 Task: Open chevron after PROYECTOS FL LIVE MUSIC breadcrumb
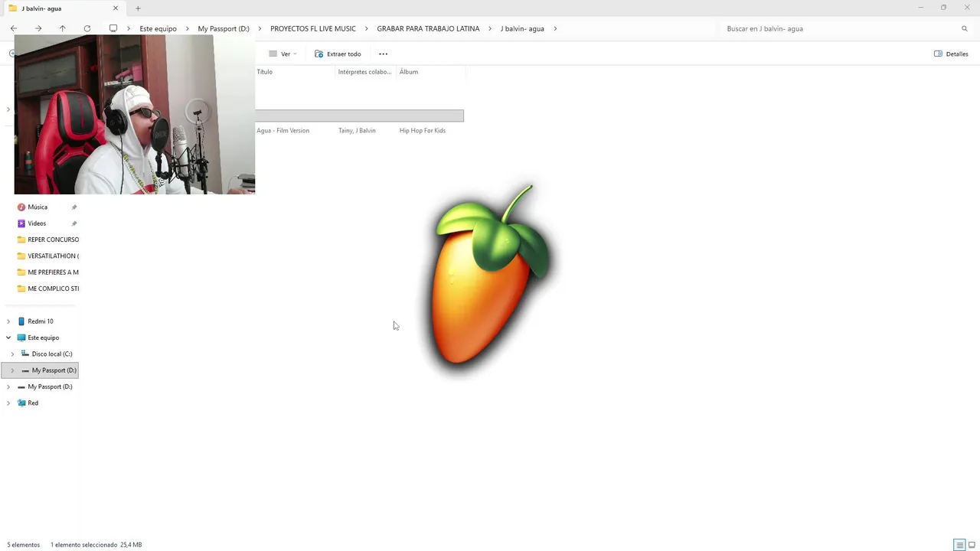click(x=366, y=28)
